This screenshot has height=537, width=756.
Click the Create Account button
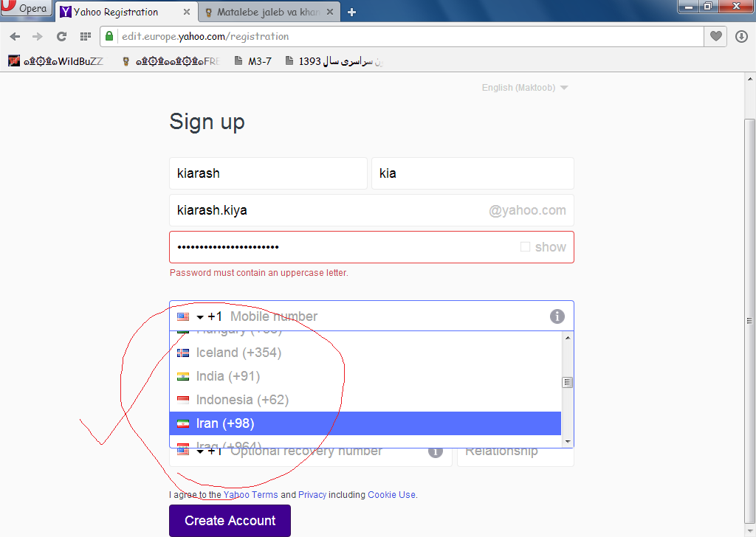[x=230, y=521]
